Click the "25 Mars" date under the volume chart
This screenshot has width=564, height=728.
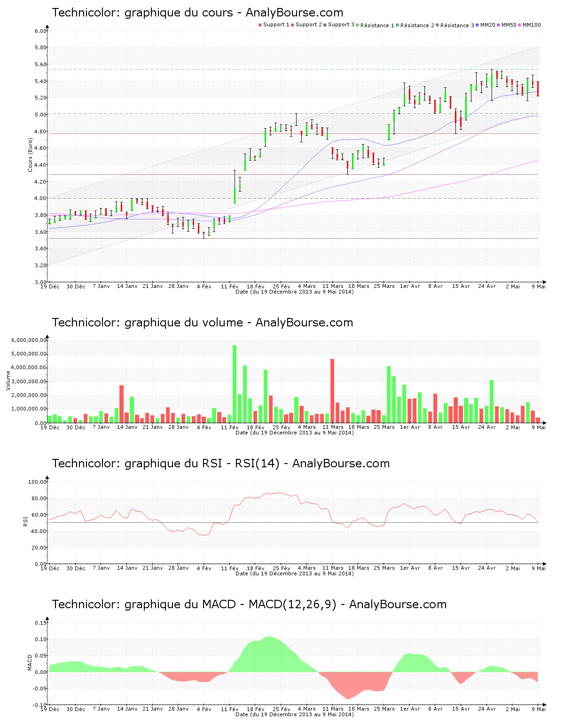(384, 427)
